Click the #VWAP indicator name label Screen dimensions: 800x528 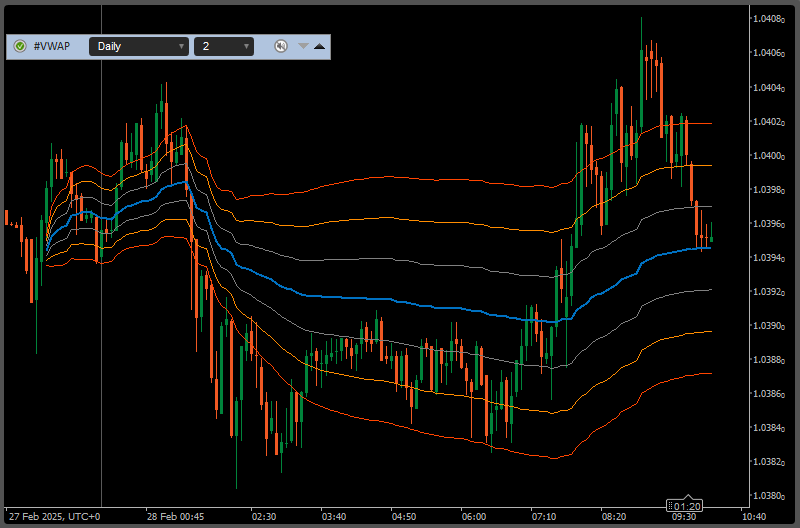tap(52, 46)
